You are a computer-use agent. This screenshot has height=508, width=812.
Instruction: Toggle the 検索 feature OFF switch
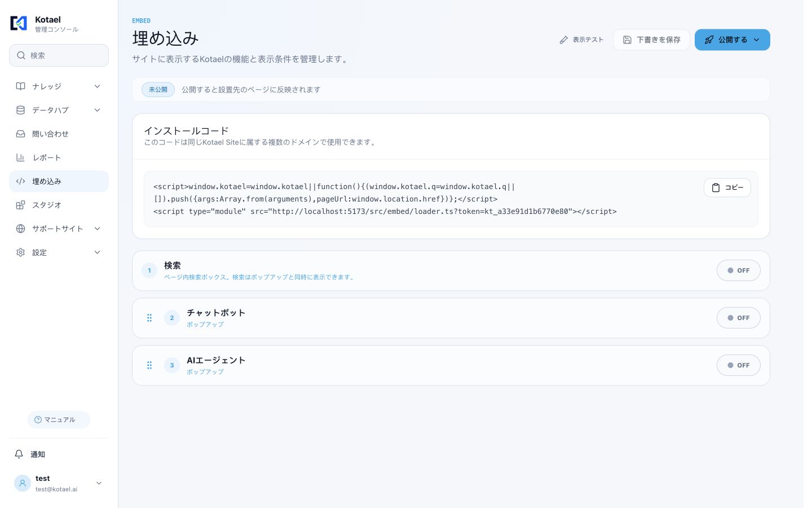point(738,270)
